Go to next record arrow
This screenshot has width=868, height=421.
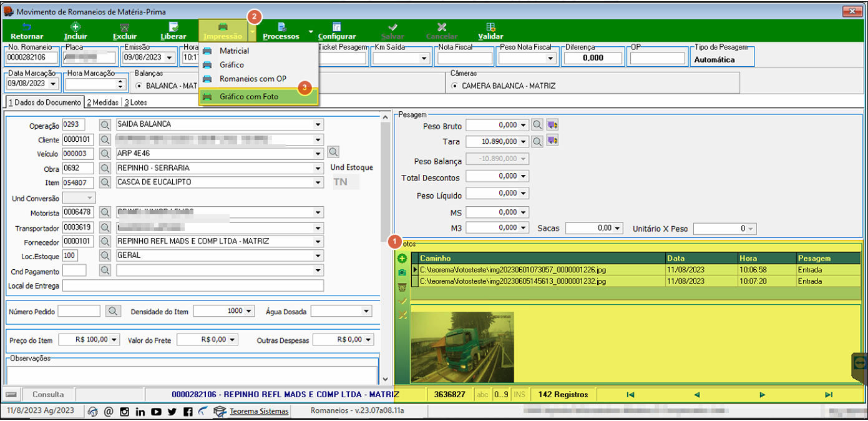(763, 395)
